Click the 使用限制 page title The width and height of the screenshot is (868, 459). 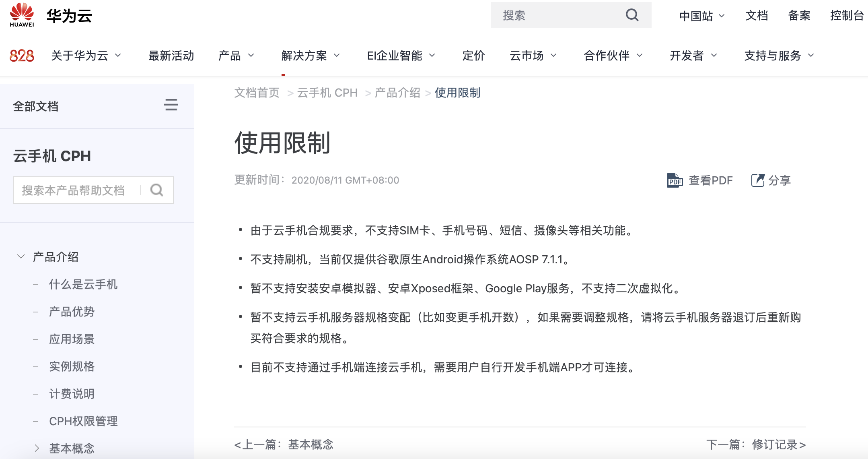(282, 143)
